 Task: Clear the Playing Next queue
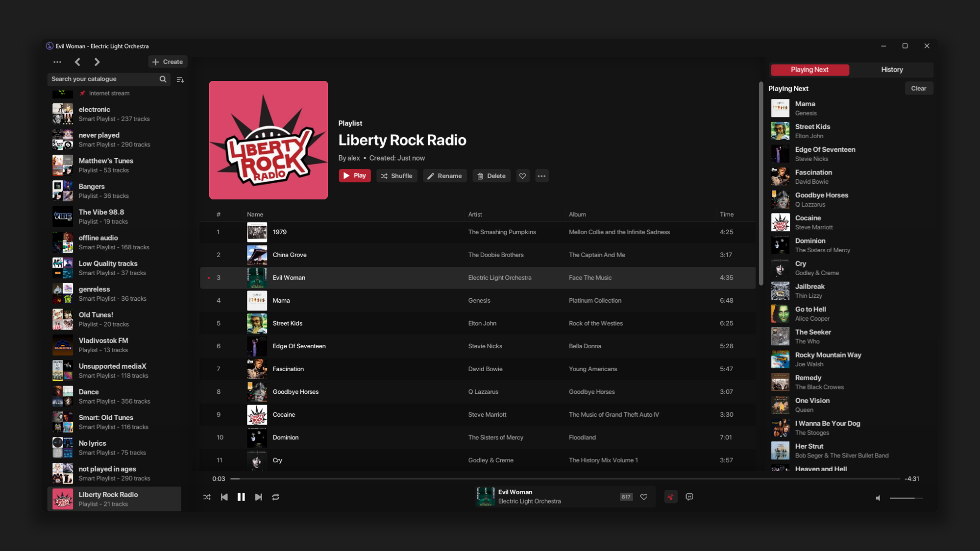tap(918, 88)
